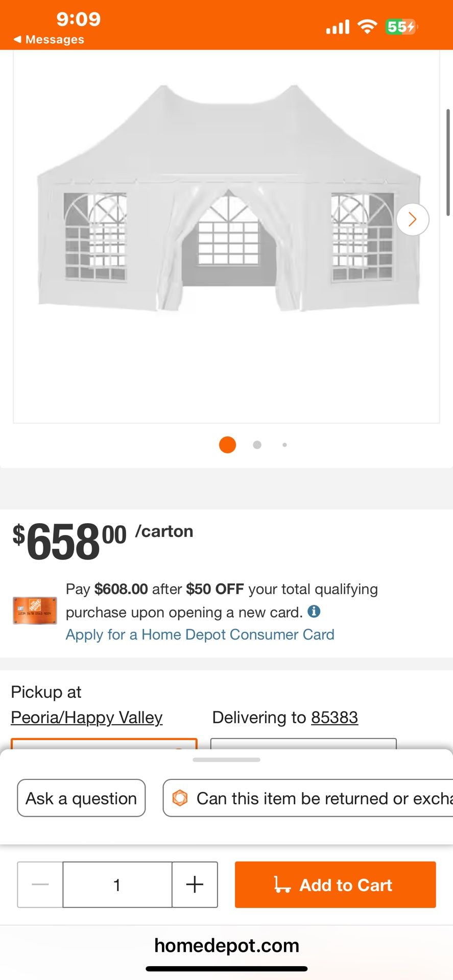Select the first carousel page dot
Viewport: 453px width, 980px height.
[227, 445]
